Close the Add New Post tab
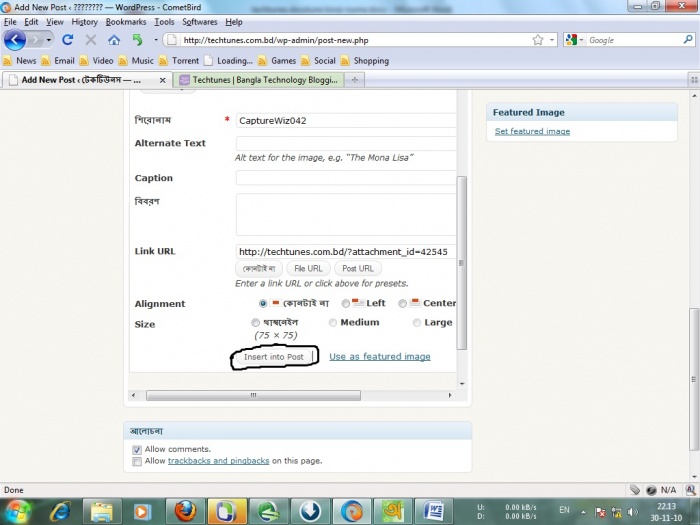The width and height of the screenshot is (700, 525). 162,80
